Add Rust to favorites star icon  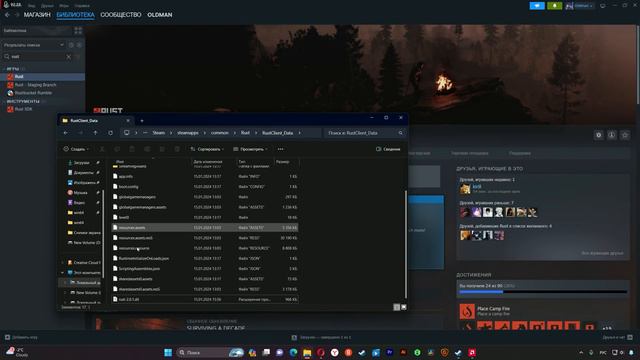point(625,135)
